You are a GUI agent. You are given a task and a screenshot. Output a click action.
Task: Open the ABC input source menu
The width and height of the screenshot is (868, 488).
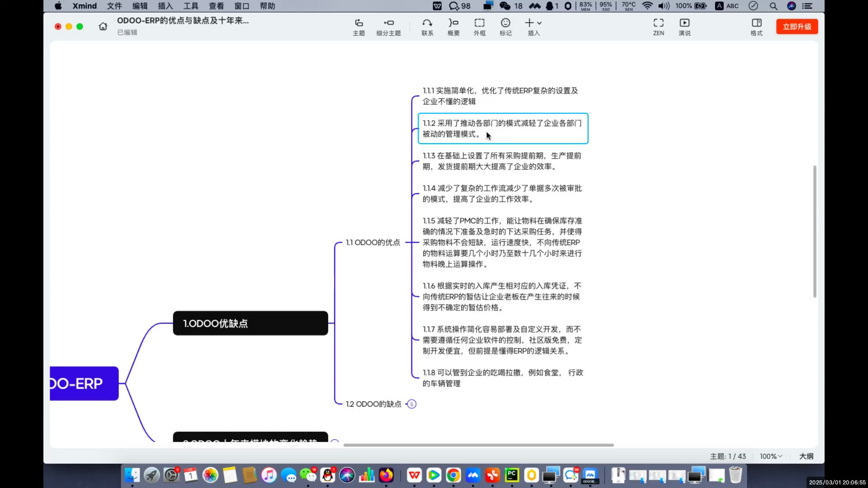(727, 6)
